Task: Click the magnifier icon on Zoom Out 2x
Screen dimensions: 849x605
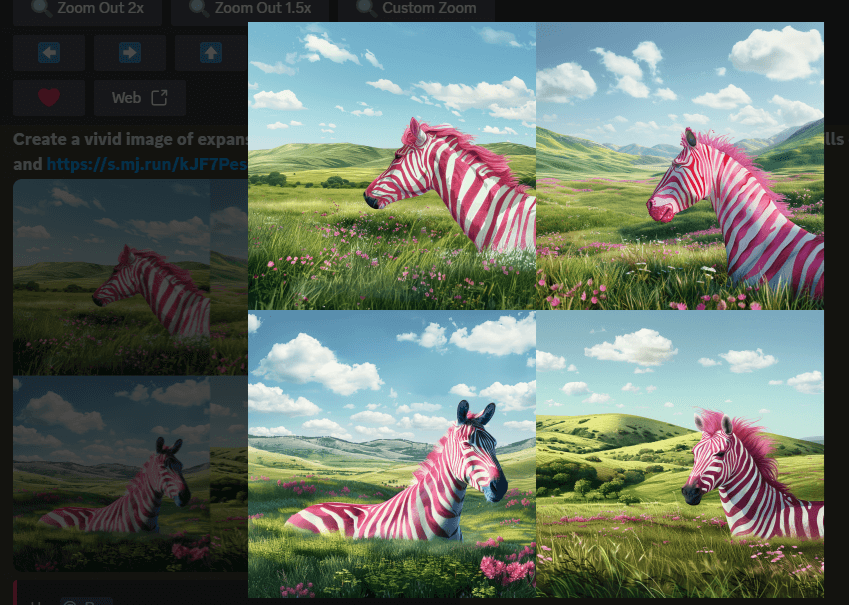Action: [x=42, y=8]
